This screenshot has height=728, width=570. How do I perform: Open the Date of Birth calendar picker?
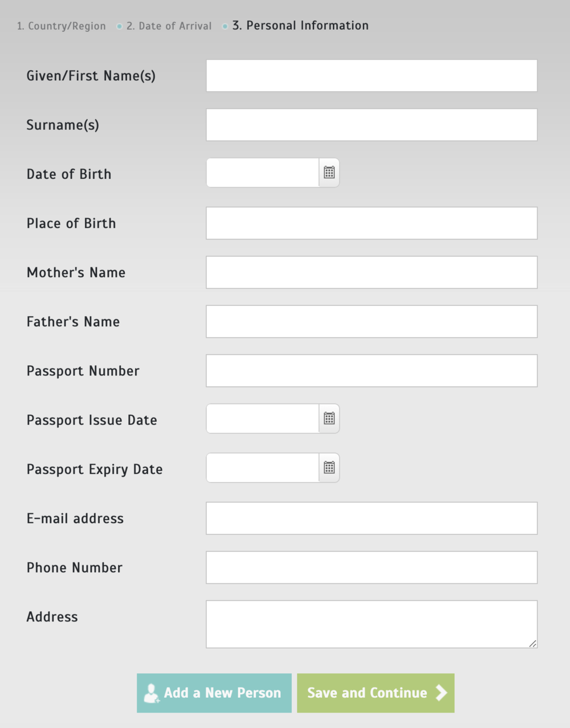coord(329,173)
